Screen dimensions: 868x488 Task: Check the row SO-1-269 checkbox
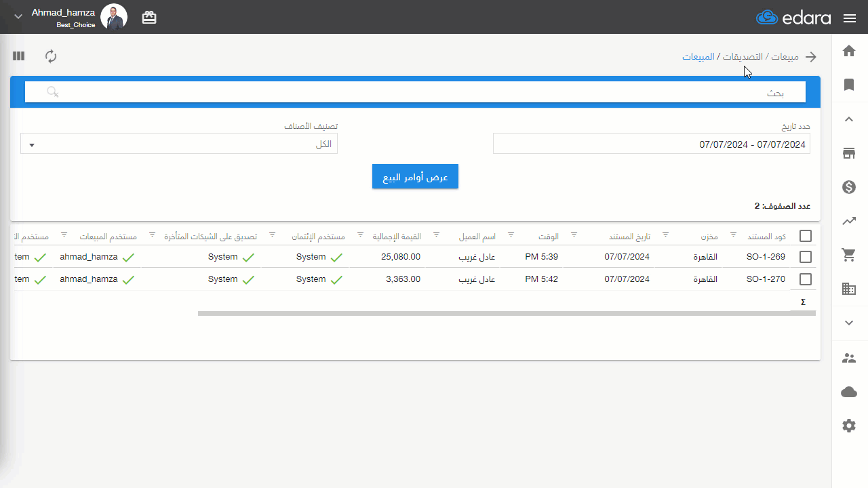pyautogui.click(x=806, y=257)
